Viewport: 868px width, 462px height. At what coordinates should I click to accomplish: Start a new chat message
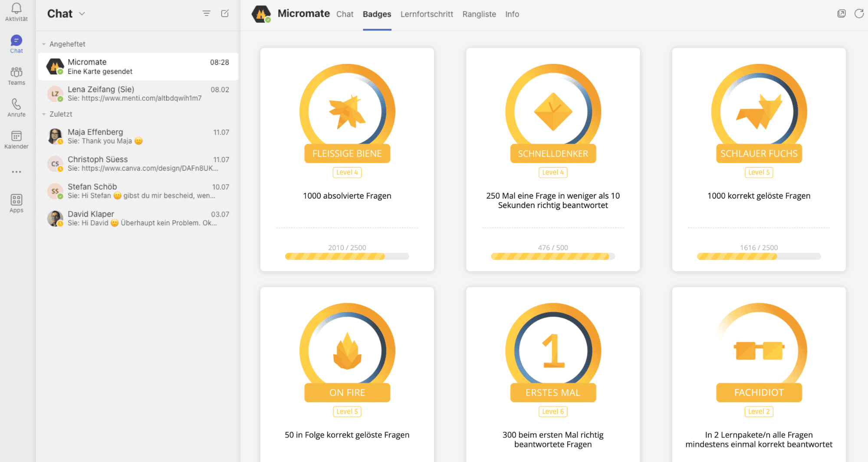point(224,13)
